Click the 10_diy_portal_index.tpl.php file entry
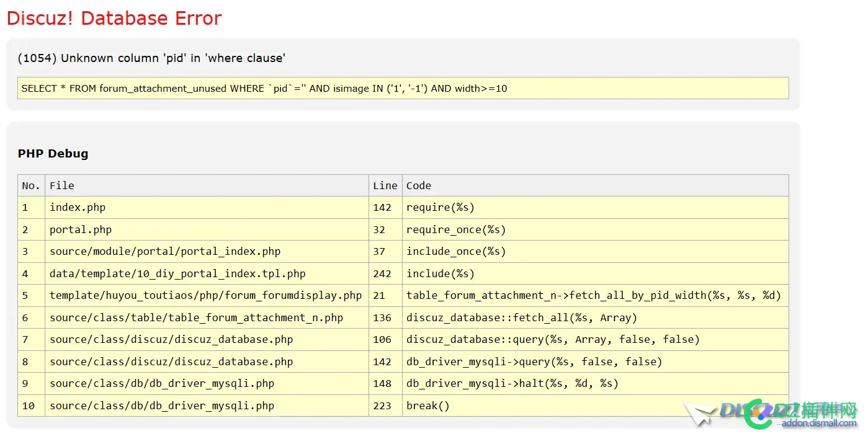This screenshot has height=439, width=868. 177,273
